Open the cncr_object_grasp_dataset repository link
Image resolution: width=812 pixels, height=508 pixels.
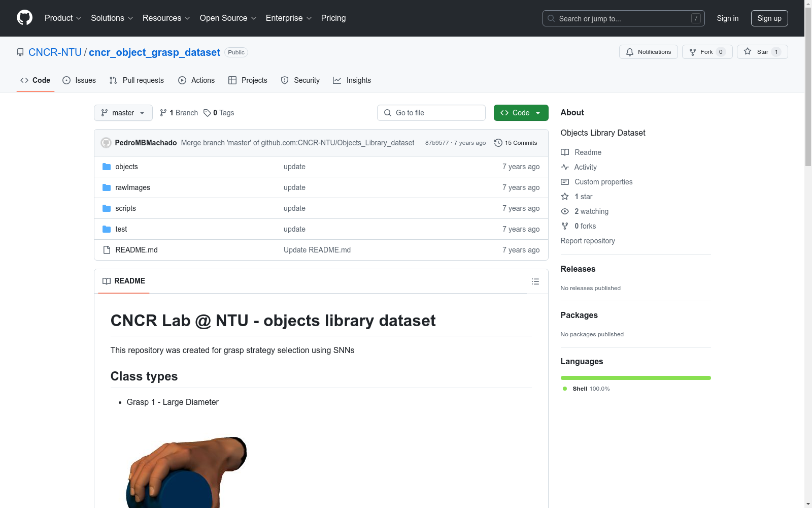(x=154, y=52)
